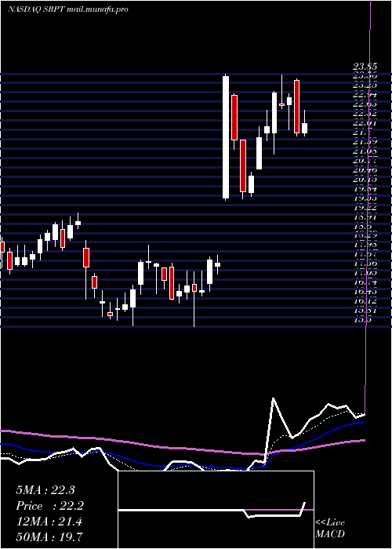Select the '50MA : 19.7' readout
Screen dimensions: 392x549
pos(49,536)
